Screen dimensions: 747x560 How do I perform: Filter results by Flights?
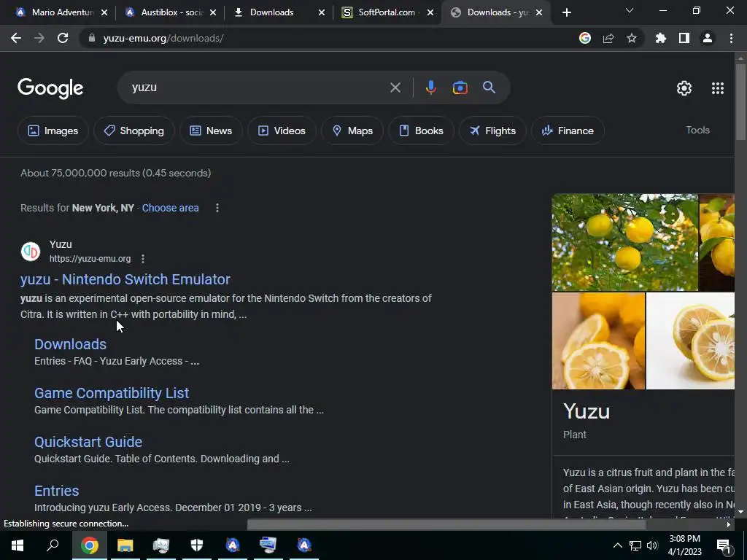[492, 131]
